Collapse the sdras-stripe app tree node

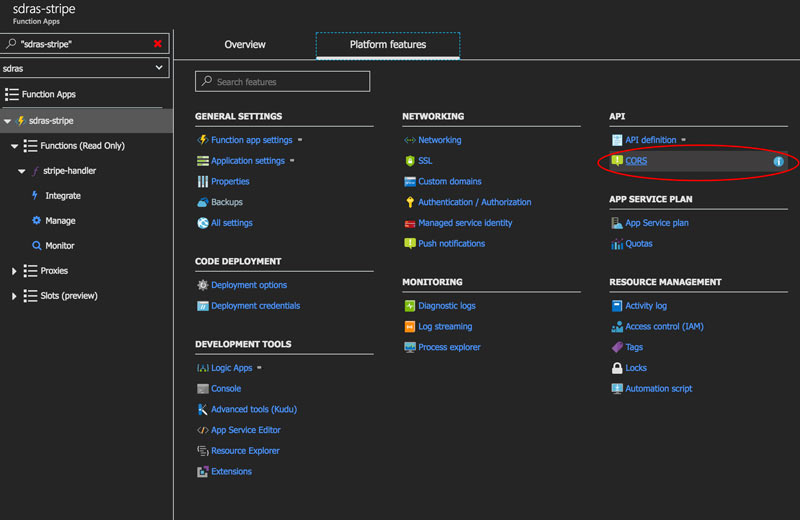[7, 121]
